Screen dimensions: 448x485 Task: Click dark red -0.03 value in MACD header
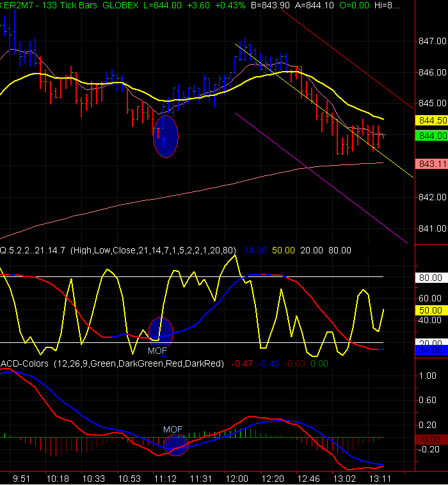pos(294,363)
